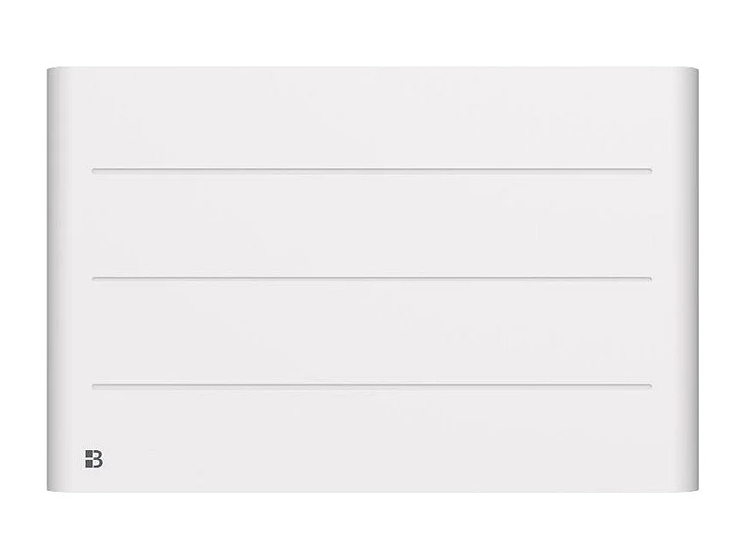Click the section between top and middle grooves
This screenshot has width=748, height=560.
(x=372, y=225)
